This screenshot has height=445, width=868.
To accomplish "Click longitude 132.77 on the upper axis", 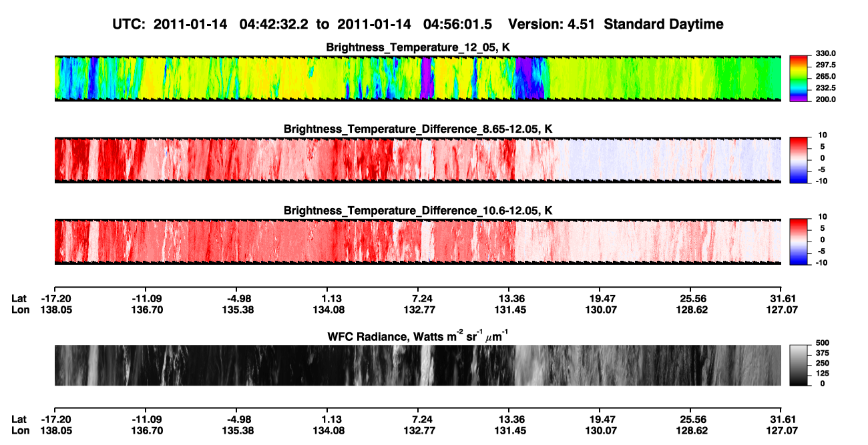I will (419, 310).
